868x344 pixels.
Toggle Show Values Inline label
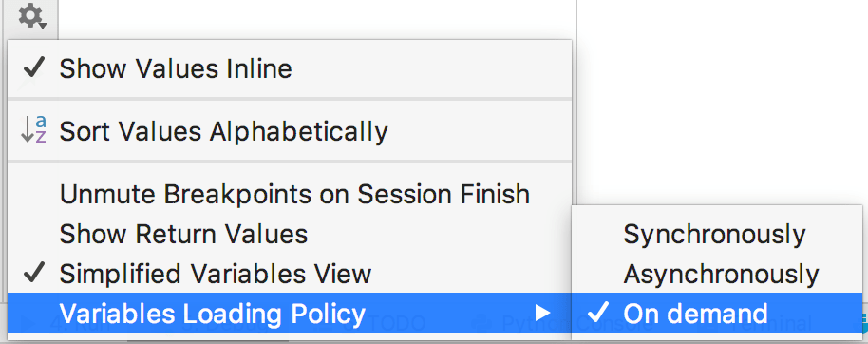click(176, 68)
